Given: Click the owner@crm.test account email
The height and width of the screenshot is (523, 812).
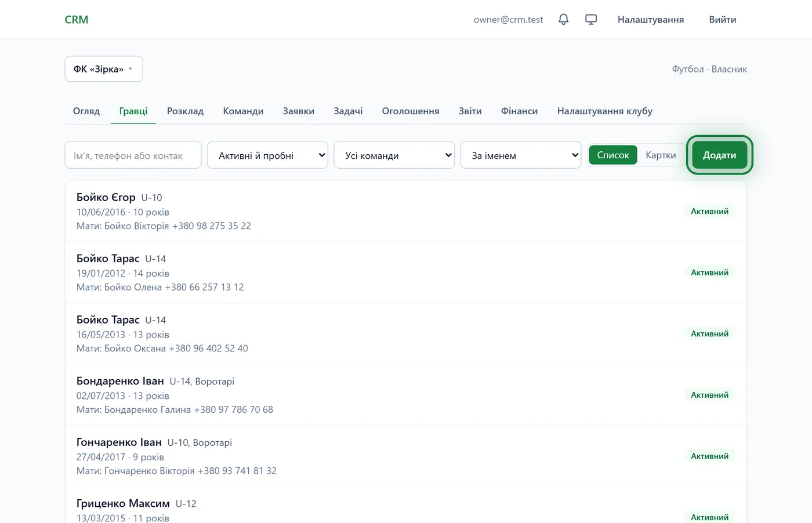Looking at the screenshot, I should click(x=508, y=20).
